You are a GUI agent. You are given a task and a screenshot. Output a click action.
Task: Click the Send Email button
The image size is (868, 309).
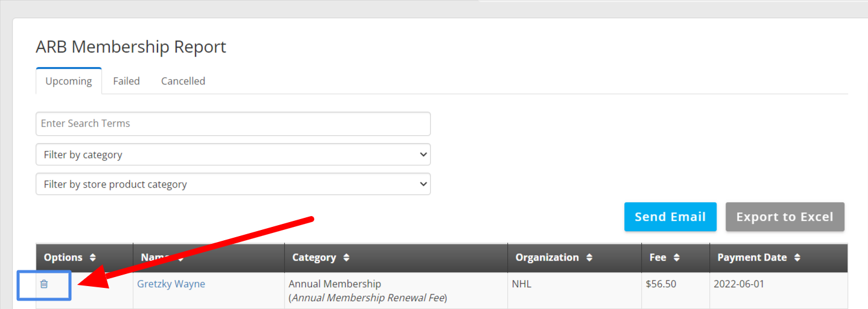click(670, 217)
